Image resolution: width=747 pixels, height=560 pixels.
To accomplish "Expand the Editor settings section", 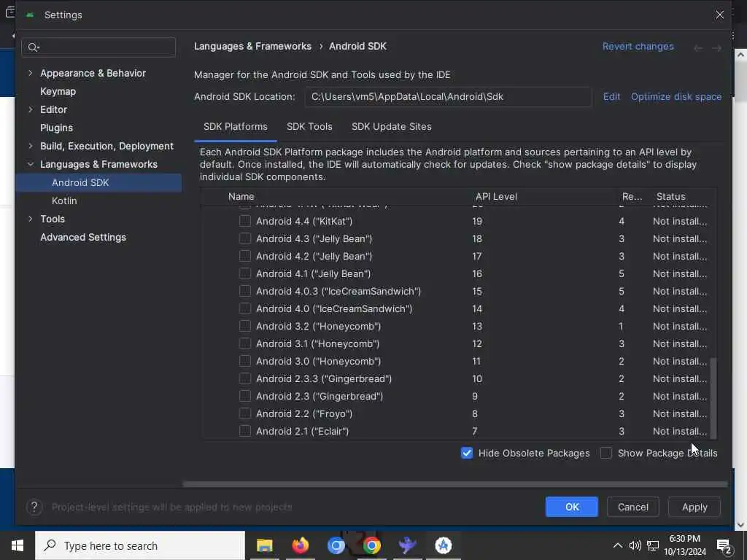I will point(31,109).
